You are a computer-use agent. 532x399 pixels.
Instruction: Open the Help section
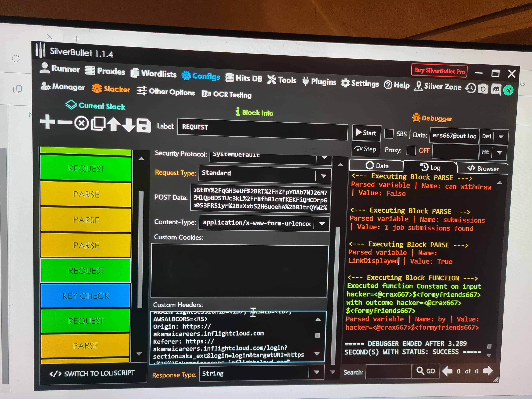click(397, 85)
